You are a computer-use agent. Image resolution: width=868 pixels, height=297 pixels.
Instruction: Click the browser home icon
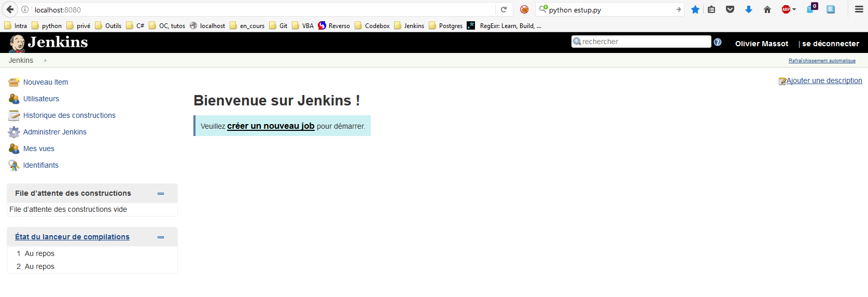767,9
